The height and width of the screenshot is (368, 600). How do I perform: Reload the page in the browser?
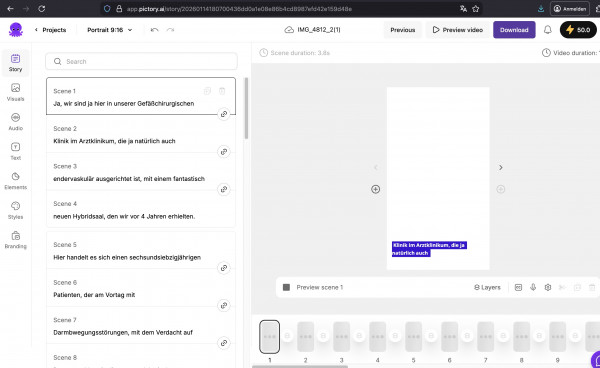point(42,8)
